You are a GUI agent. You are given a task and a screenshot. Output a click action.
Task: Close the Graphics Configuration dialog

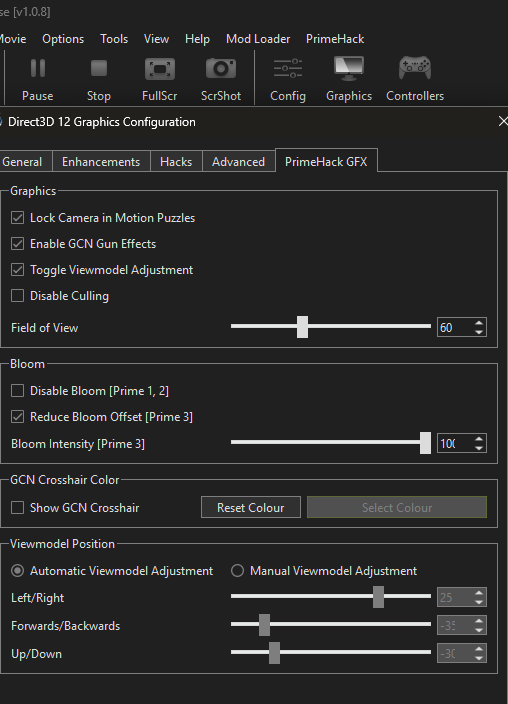503,121
